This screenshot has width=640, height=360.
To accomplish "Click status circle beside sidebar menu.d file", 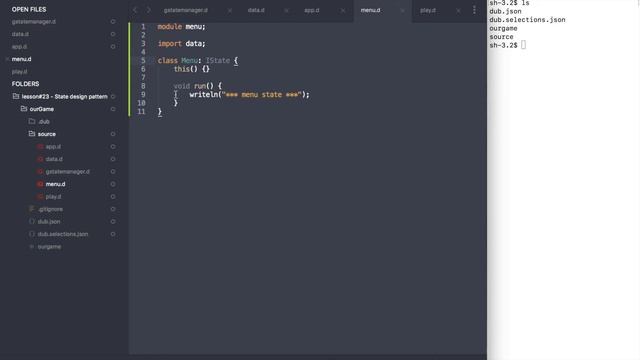I will [113, 184].
